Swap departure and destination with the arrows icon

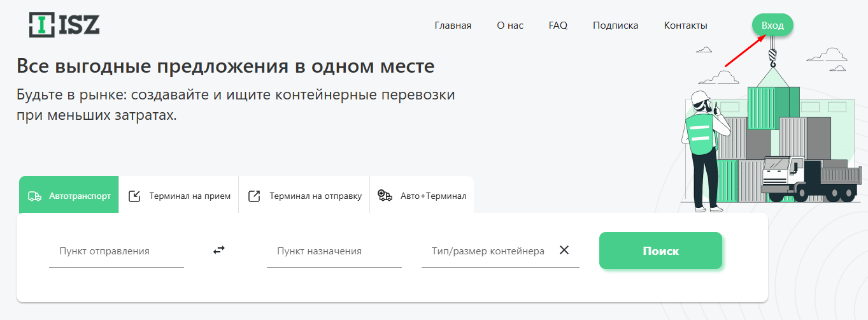pyautogui.click(x=219, y=251)
